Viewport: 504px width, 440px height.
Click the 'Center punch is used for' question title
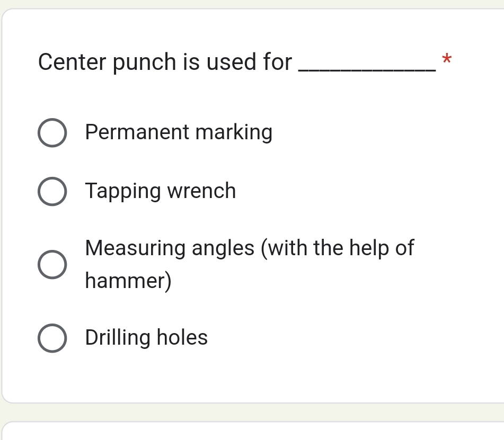click(x=165, y=62)
